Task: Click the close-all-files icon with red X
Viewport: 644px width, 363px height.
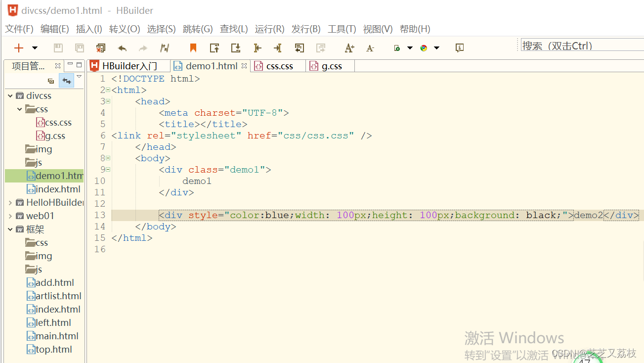Action: 101,48
